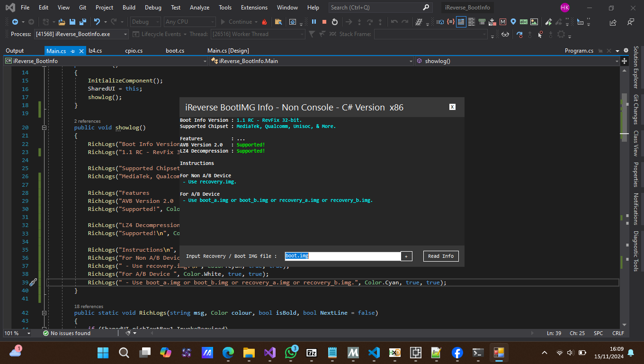
Task: Click the Windows Start button
Action: click(103, 353)
